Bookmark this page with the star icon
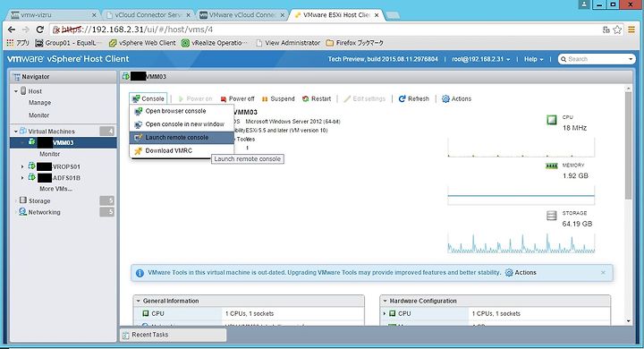Viewport: 644px width, 349px height. 617,30
